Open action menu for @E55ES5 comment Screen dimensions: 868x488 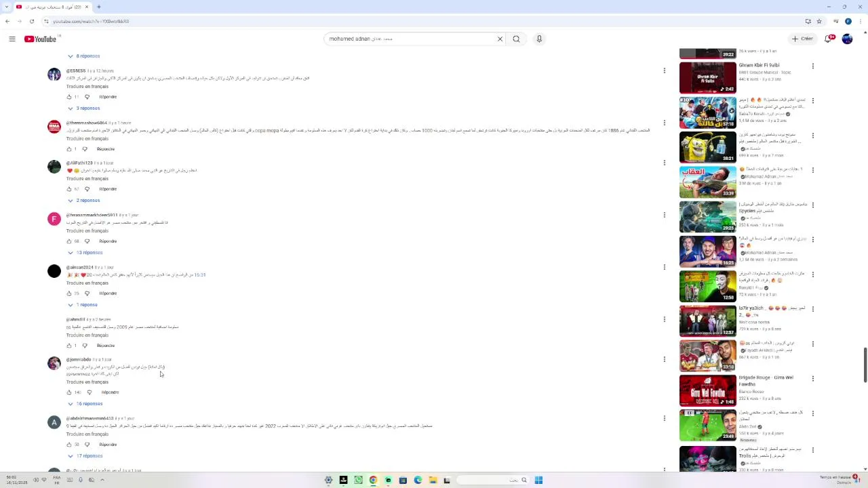(665, 70)
